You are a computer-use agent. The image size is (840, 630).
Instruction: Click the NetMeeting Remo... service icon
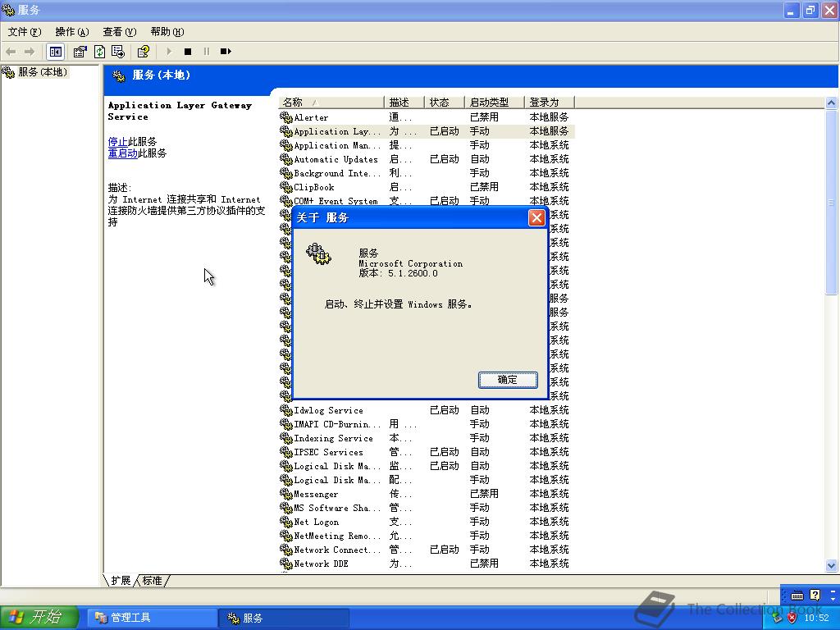click(x=286, y=535)
